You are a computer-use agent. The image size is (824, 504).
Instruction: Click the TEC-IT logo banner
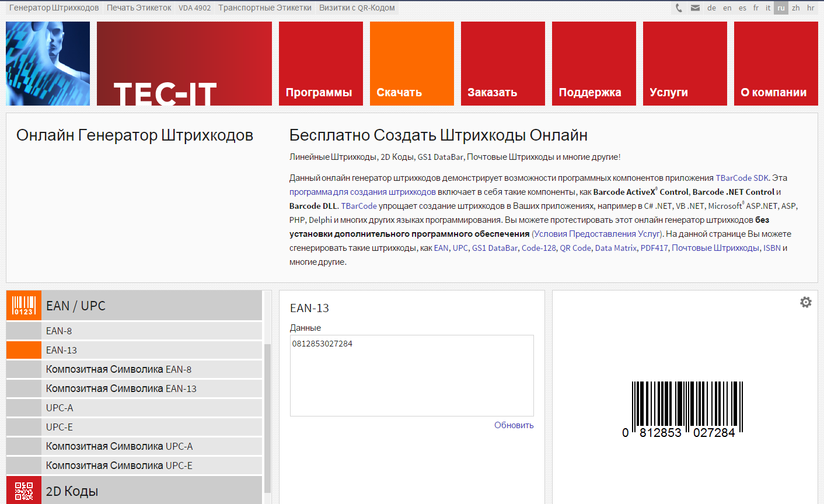[184, 64]
